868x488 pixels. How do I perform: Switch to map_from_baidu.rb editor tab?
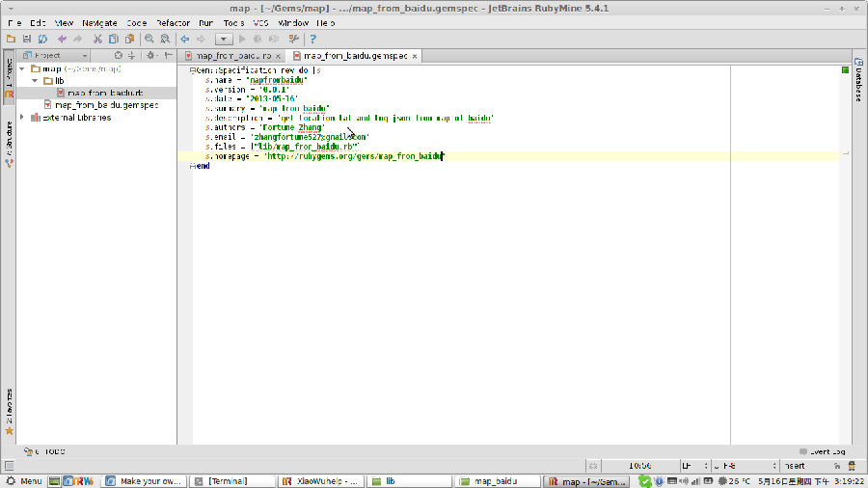pyautogui.click(x=233, y=56)
